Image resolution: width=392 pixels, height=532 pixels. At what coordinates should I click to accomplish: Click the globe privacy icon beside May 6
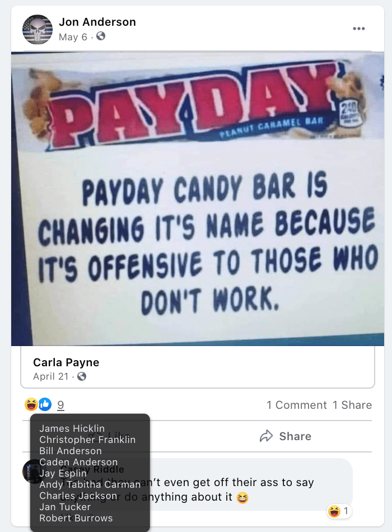click(x=101, y=36)
